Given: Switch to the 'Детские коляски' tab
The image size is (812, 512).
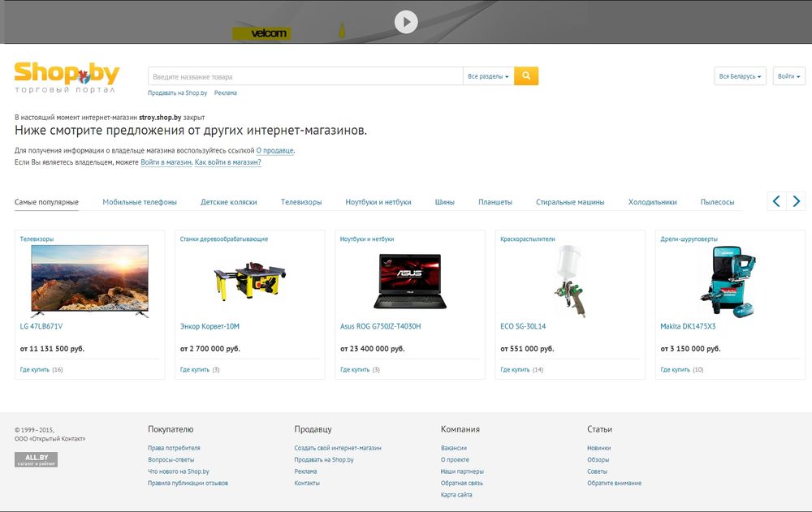Looking at the screenshot, I should click(229, 202).
